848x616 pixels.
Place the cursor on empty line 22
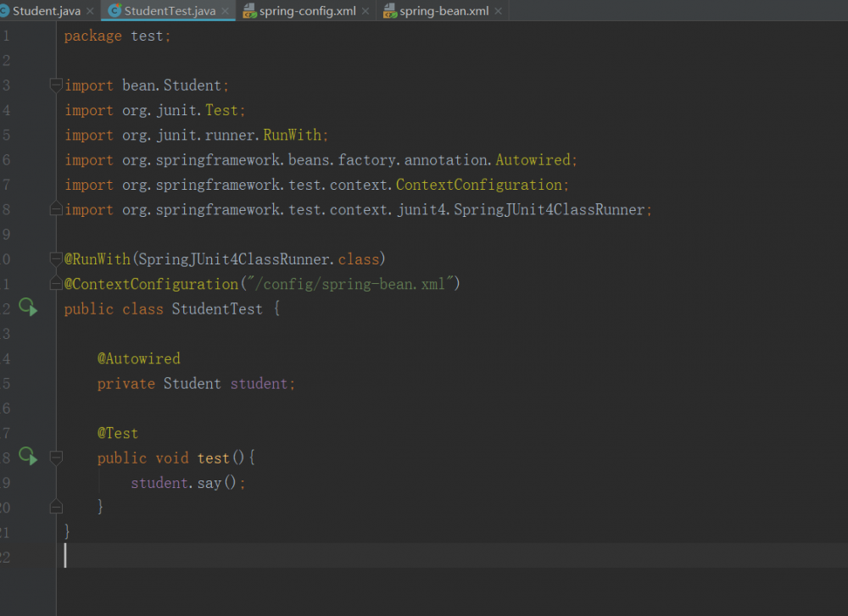point(452,556)
